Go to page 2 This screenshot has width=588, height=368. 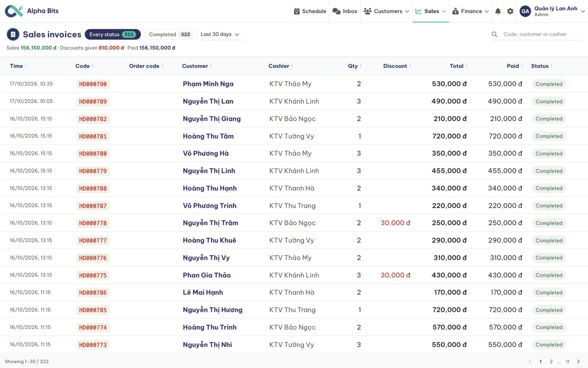(551, 361)
